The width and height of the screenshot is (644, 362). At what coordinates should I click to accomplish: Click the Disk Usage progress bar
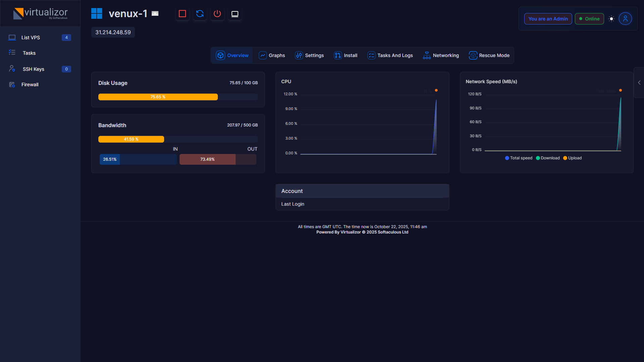point(178,97)
